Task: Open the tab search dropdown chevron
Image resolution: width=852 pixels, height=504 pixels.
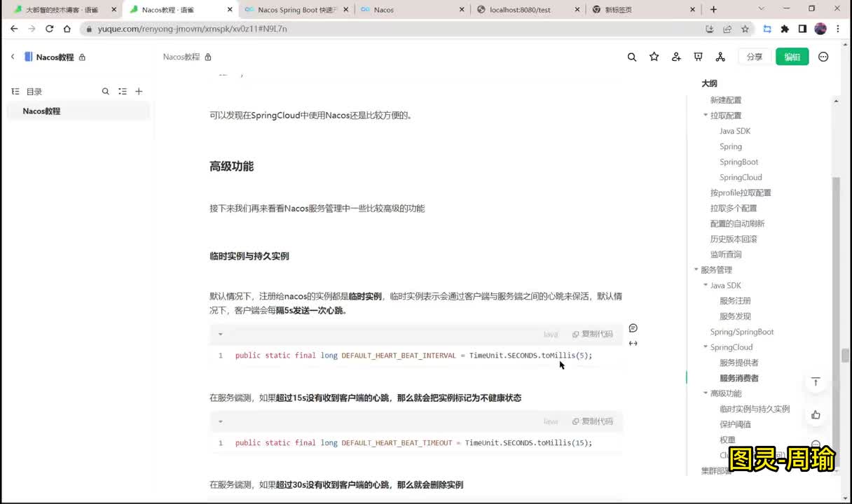Action: 762,9
